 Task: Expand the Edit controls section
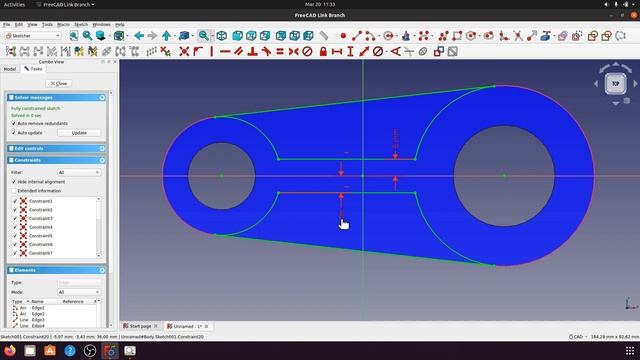[102, 149]
